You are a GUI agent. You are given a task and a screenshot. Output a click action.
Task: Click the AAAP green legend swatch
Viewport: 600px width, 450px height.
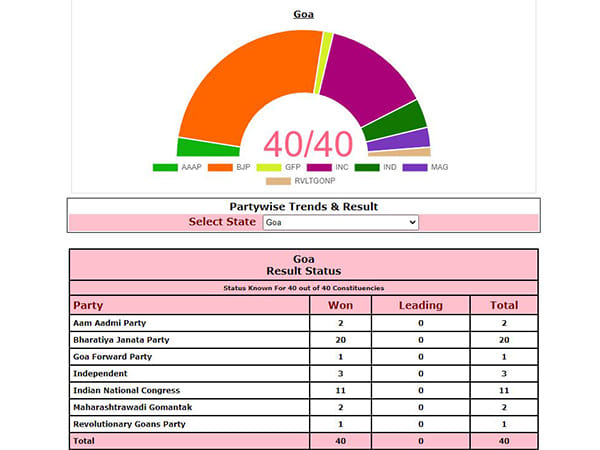165,167
